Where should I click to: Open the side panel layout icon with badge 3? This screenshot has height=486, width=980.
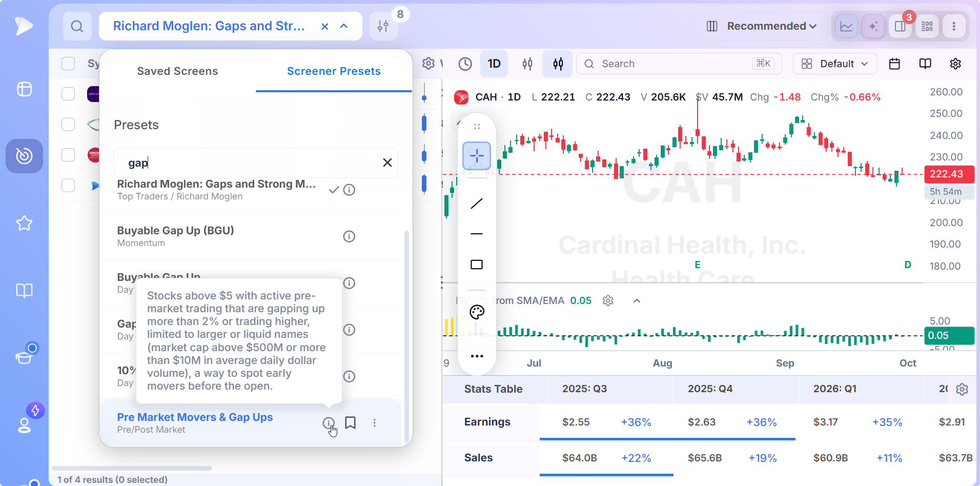900,26
